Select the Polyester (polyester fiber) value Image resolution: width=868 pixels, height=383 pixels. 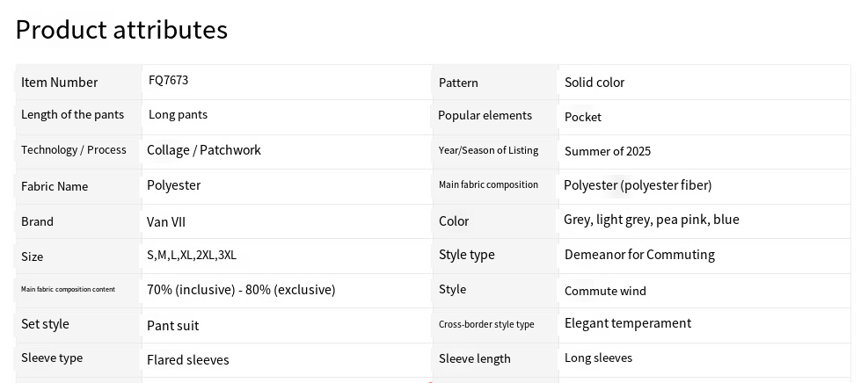click(x=638, y=185)
